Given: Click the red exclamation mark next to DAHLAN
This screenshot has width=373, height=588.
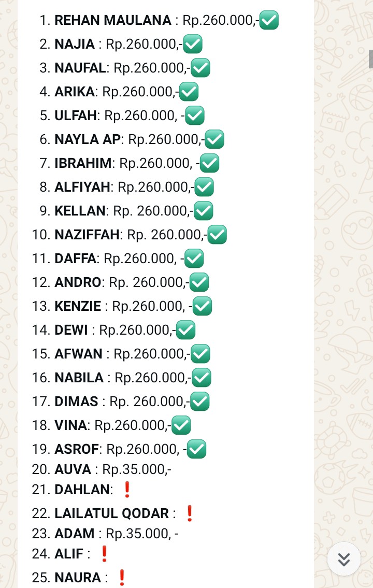Looking at the screenshot, I should tap(127, 489).
